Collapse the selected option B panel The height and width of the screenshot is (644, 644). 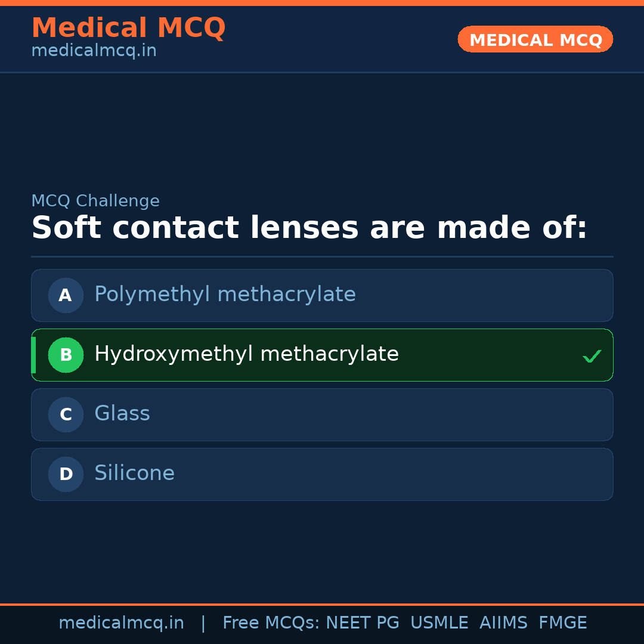[322, 355]
